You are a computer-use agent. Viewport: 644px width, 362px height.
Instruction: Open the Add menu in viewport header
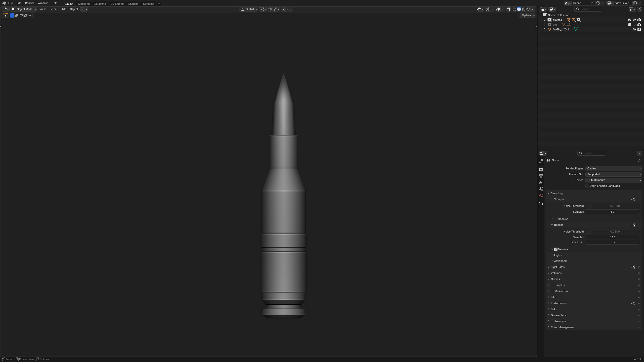64,9
